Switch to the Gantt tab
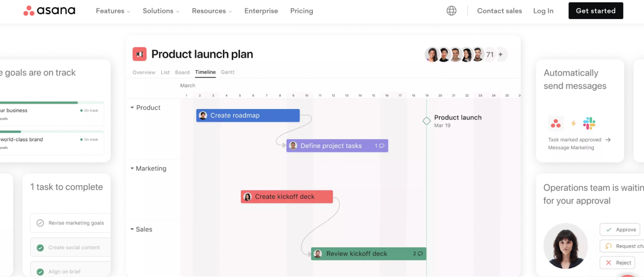This screenshot has height=277, width=644. coord(228,72)
